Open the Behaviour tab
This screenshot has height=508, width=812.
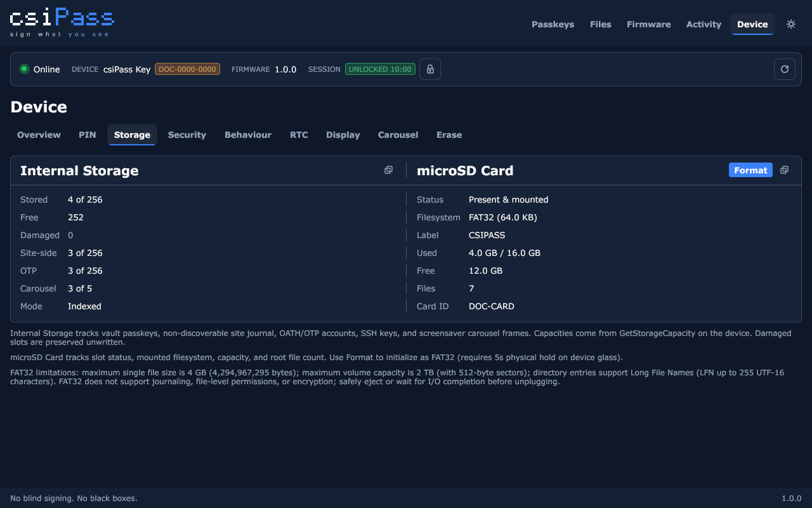pyautogui.click(x=248, y=135)
